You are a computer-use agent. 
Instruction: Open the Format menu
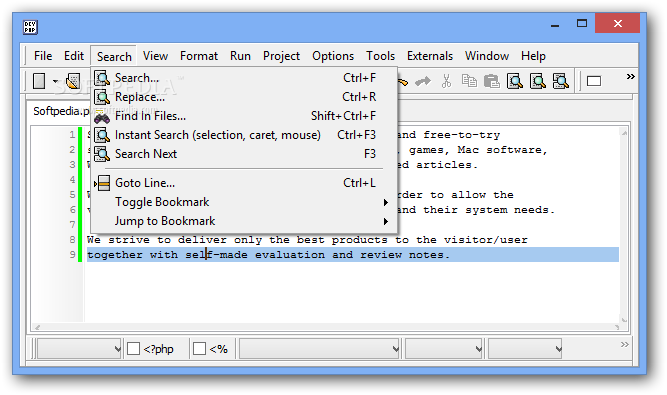click(x=199, y=56)
